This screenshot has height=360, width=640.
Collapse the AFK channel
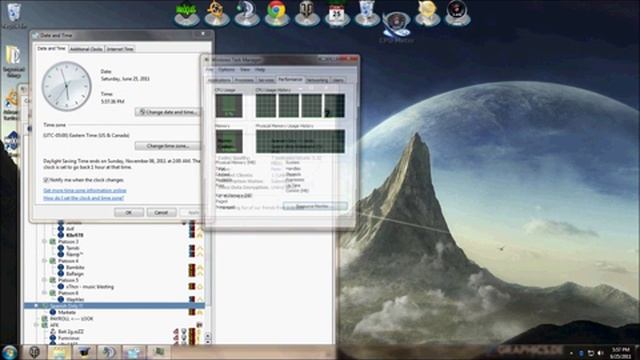coord(37,325)
